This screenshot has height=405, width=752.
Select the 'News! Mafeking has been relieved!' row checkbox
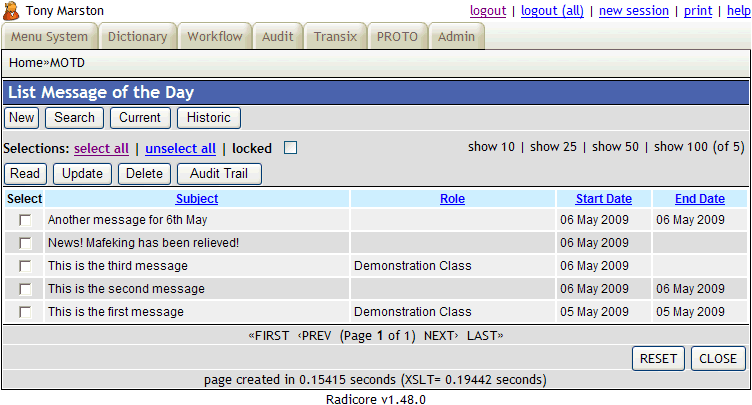[x=25, y=243]
